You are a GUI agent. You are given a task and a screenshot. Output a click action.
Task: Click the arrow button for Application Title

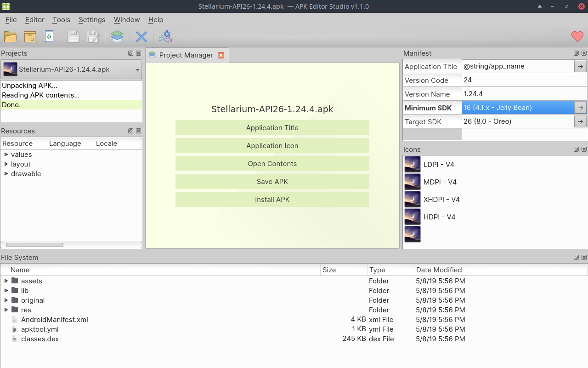(x=580, y=66)
